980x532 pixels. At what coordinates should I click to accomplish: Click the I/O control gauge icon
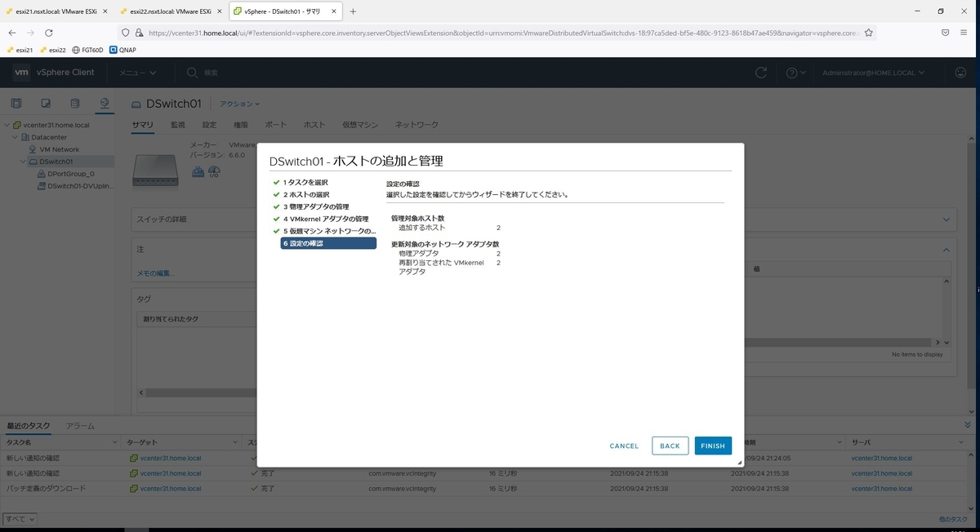(214, 171)
